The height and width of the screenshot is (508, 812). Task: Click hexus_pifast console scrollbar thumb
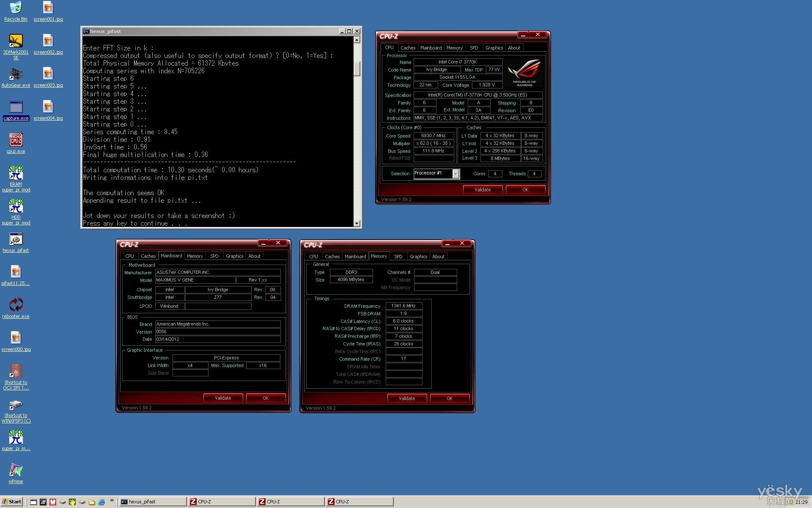tap(357, 69)
